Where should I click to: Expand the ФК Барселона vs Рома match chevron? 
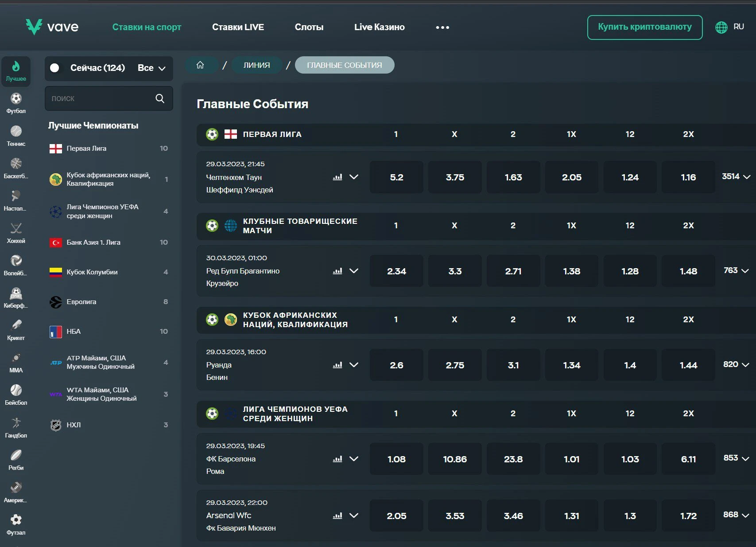click(x=354, y=459)
